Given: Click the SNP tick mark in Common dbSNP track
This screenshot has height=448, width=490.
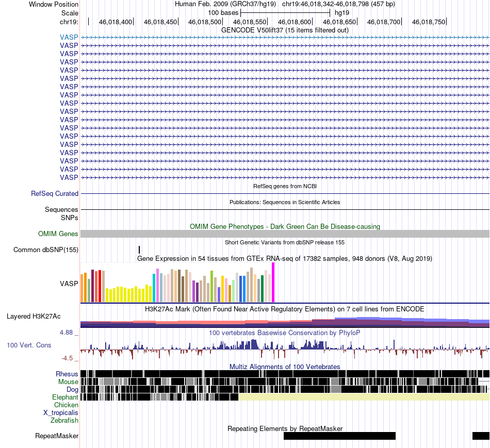Looking at the screenshot, I should point(139,250).
